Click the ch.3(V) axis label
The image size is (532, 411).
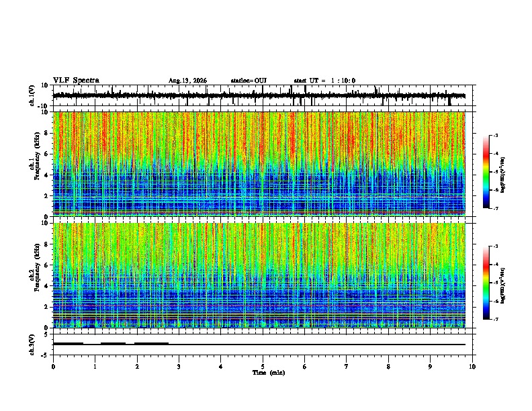pos(32,345)
